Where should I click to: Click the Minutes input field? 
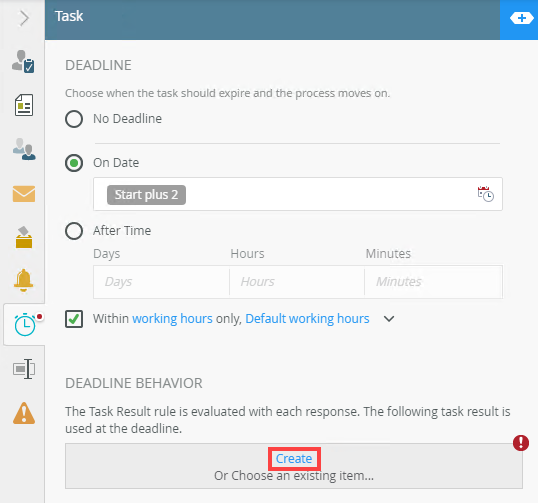(x=433, y=282)
